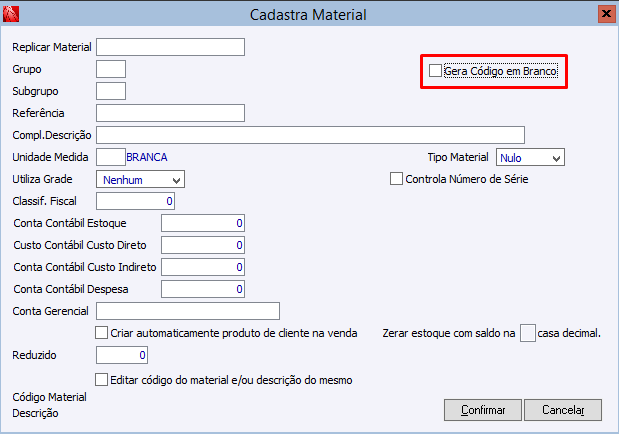Click into the Referência text field
619x434 pixels.
click(x=171, y=113)
